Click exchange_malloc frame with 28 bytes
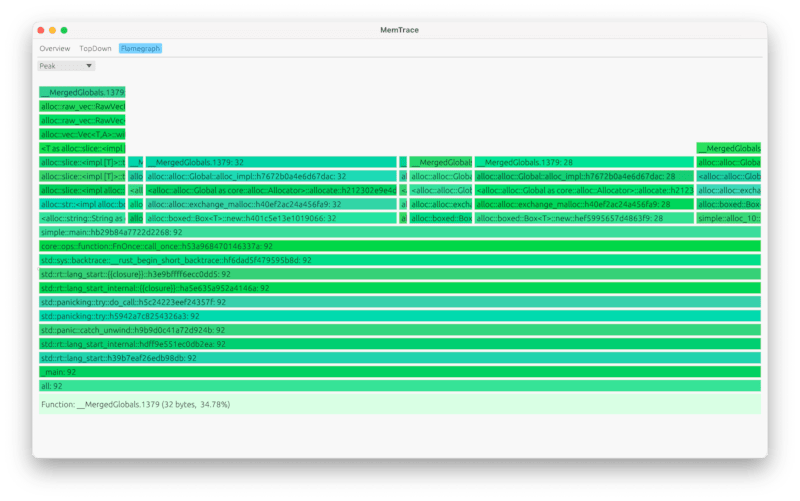 pyautogui.click(x=583, y=203)
